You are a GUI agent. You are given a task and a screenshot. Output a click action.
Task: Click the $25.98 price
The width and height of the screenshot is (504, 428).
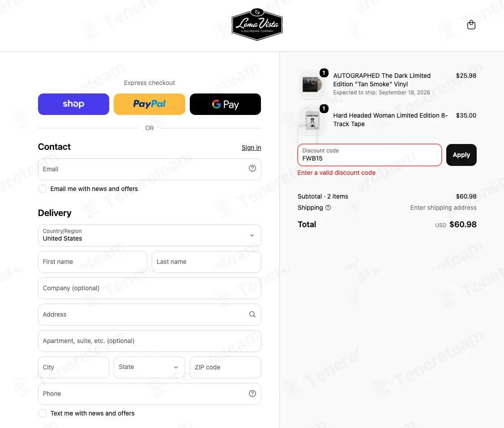466,76
